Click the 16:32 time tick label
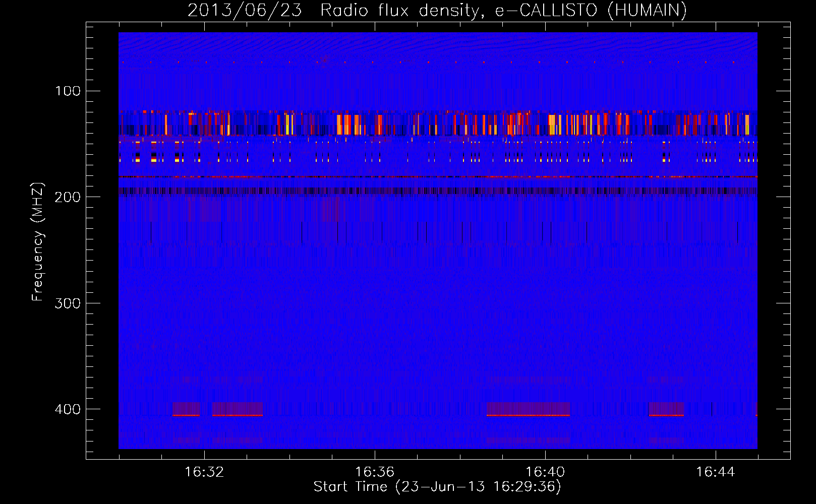The width and height of the screenshot is (816, 504). 204,472
